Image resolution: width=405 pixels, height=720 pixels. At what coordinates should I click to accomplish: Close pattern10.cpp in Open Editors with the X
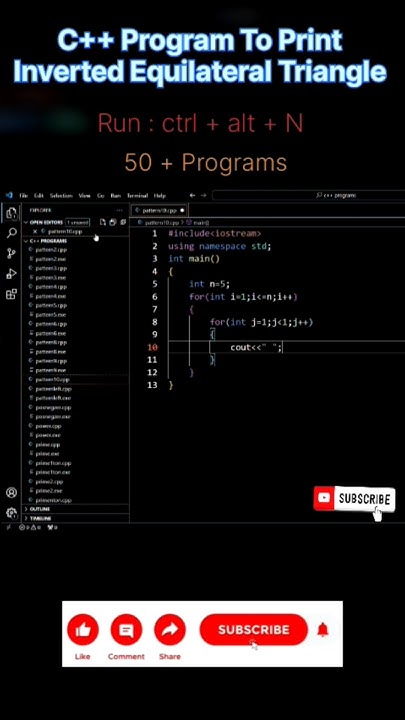tap(35, 231)
